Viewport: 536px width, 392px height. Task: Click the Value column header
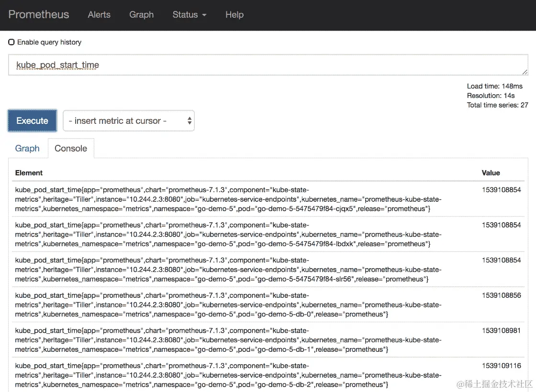point(491,173)
